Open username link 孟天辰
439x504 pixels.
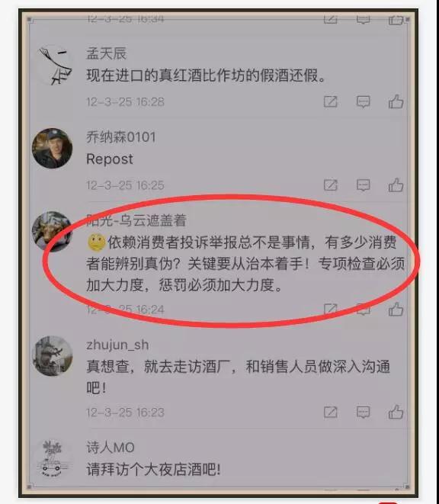107,53
